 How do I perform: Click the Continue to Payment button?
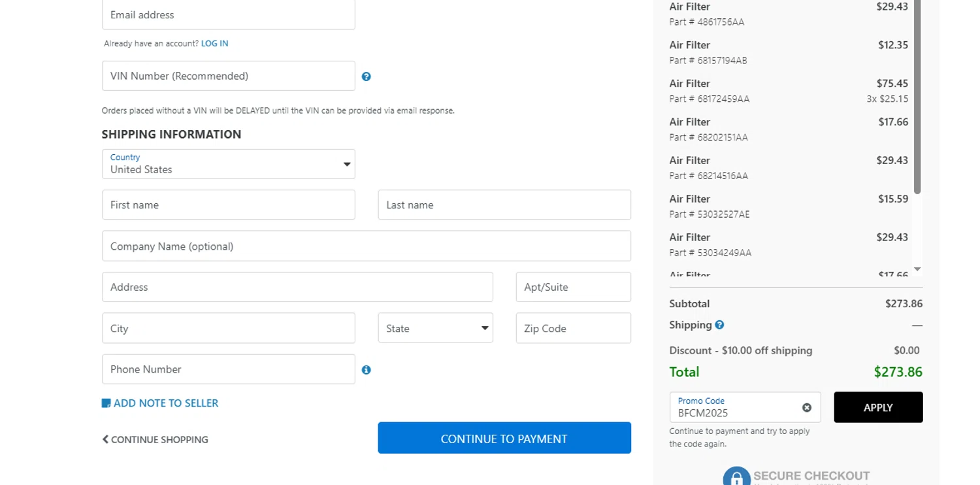point(504,438)
